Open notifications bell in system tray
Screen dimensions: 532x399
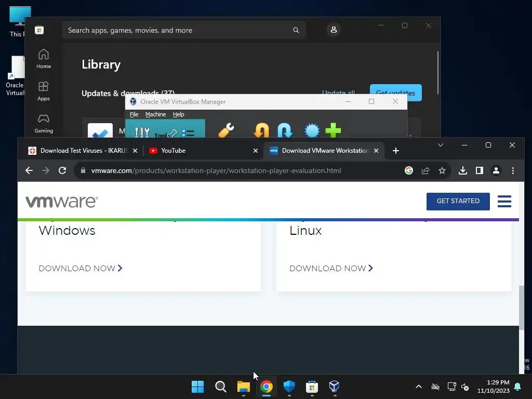coord(518,387)
